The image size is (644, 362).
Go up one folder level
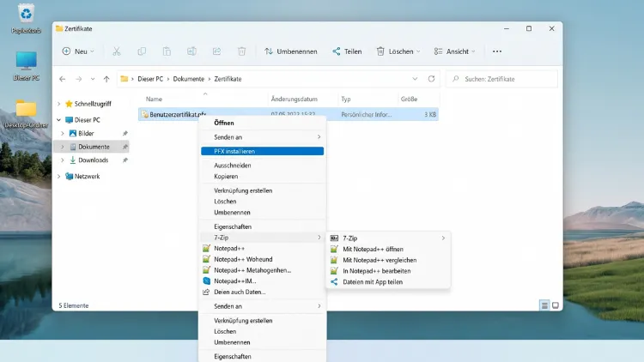(x=106, y=79)
